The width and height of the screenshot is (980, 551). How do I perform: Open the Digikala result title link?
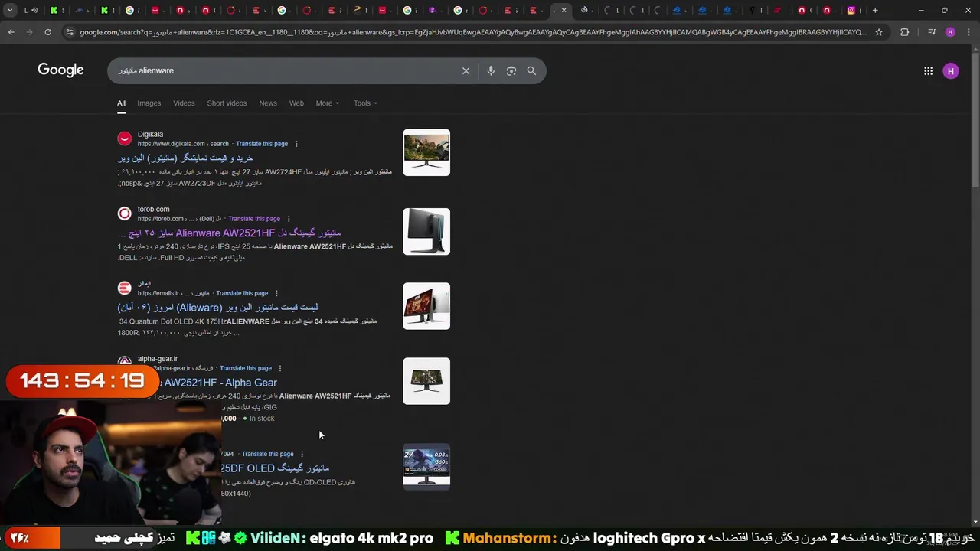185,158
